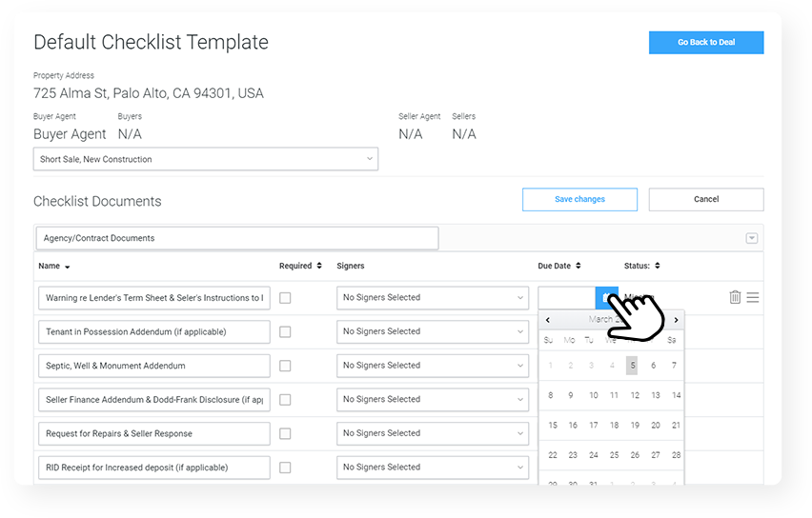Go to next month in calendar
This screenshot has width=812, height=518.
(676, 320)
